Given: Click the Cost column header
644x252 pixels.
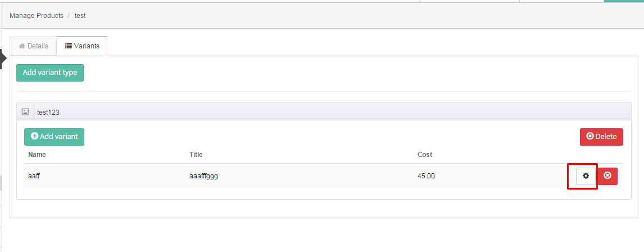Looking at the screenshot, I should point(425,155).
